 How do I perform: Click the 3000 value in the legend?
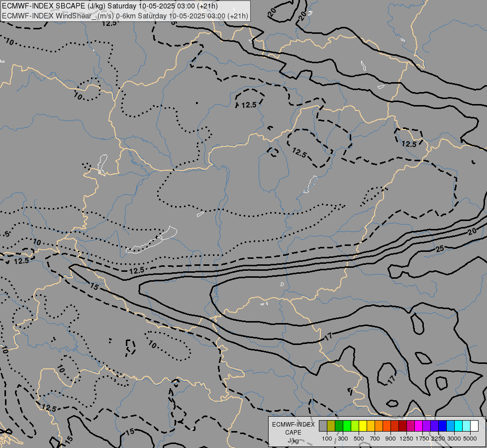454,439
